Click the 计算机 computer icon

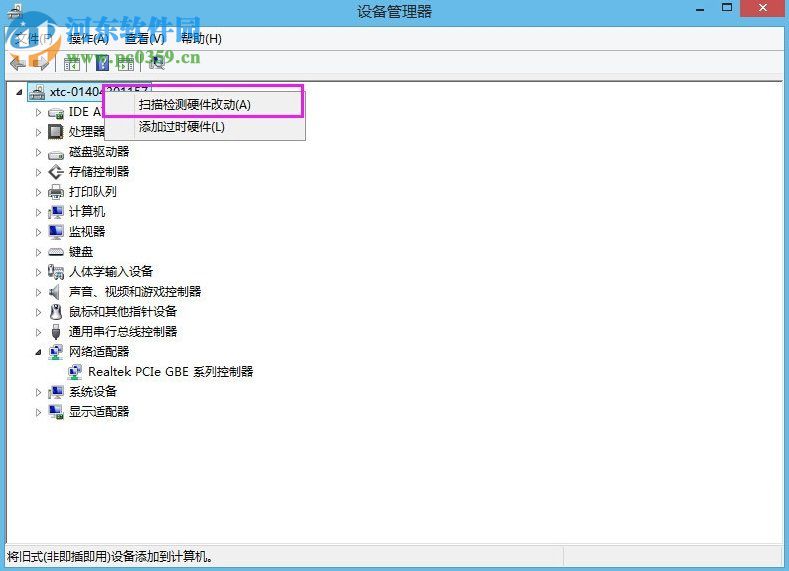point(56,212)
